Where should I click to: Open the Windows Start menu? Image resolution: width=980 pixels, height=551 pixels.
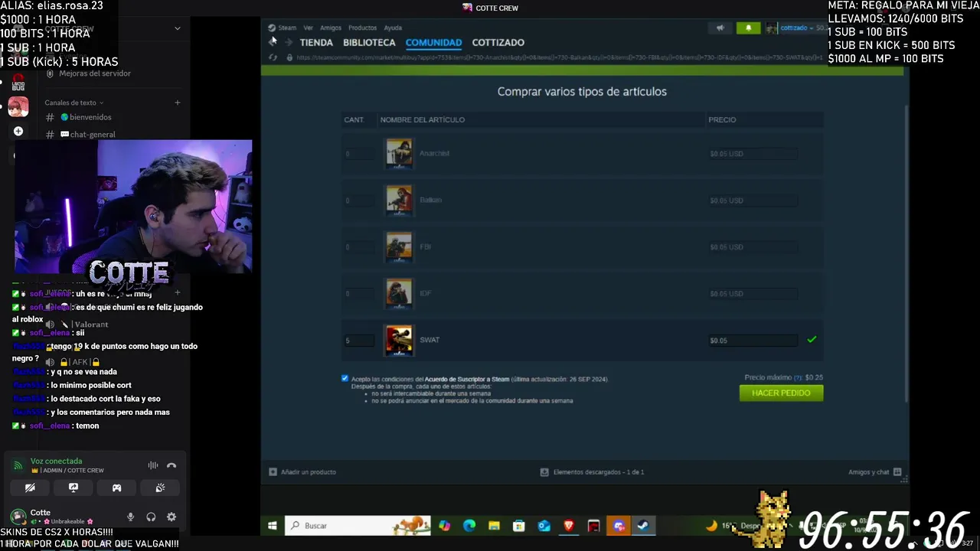(x=272, y=526)
